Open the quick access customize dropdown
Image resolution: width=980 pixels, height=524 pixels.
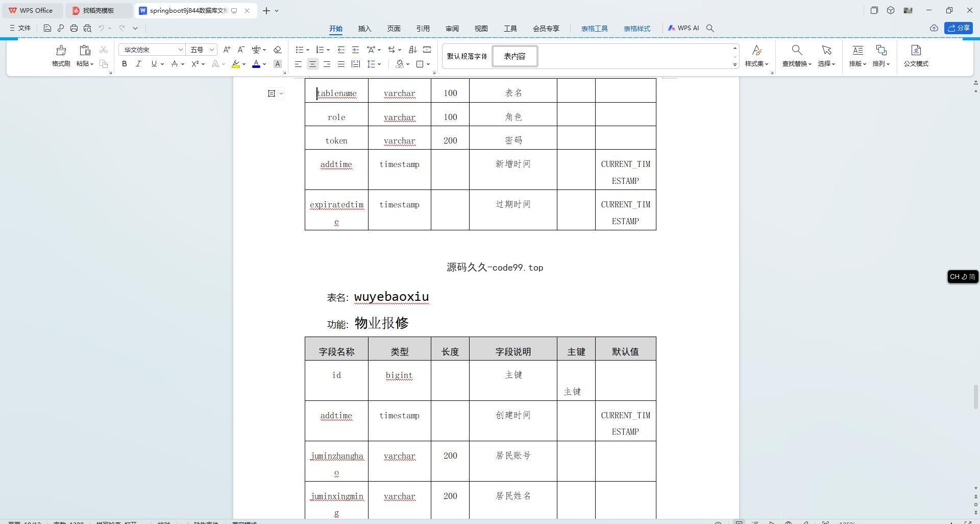click(x=135, y=28)
